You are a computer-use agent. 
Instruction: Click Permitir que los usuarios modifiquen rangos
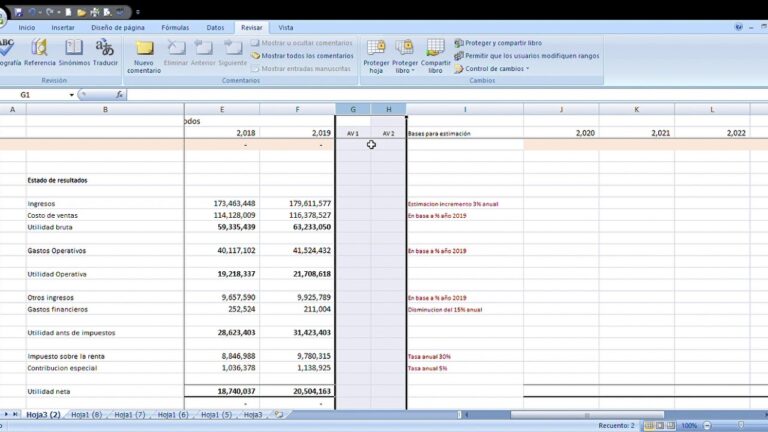[x=527, y=56]
